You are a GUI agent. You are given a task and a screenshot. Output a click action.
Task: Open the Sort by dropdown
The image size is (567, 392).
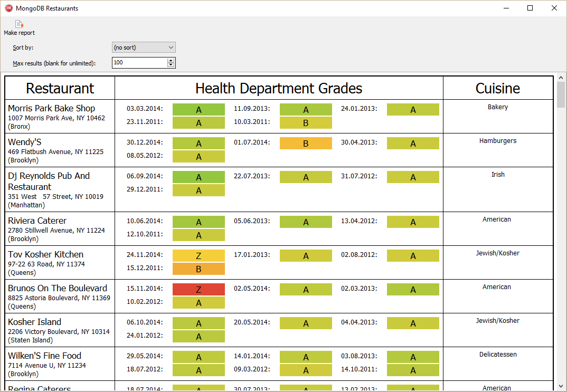tap(144, 47)
